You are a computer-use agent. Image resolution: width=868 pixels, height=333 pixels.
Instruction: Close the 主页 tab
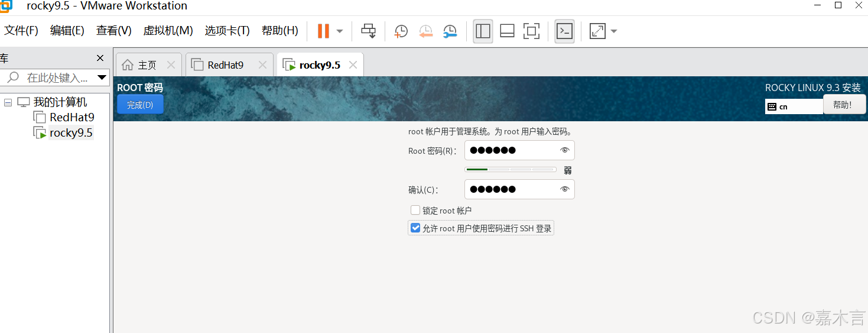pos(171,65)
